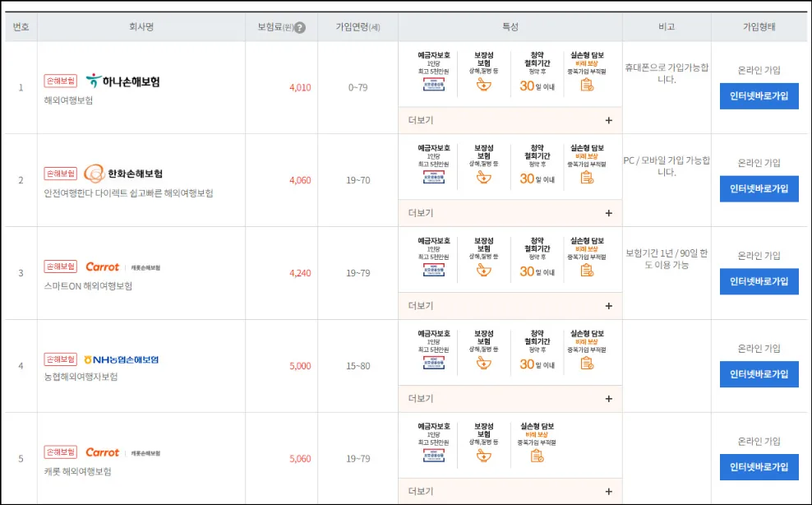Viewport: 812px width, 505px height.
Task: Click product name 안전여행한다 다이렉트 쉽고빠른 해외여행보험
Action: (128, 193)
